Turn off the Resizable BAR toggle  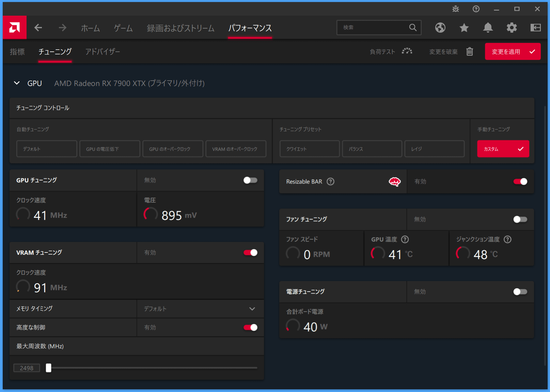tap(520, 182)
